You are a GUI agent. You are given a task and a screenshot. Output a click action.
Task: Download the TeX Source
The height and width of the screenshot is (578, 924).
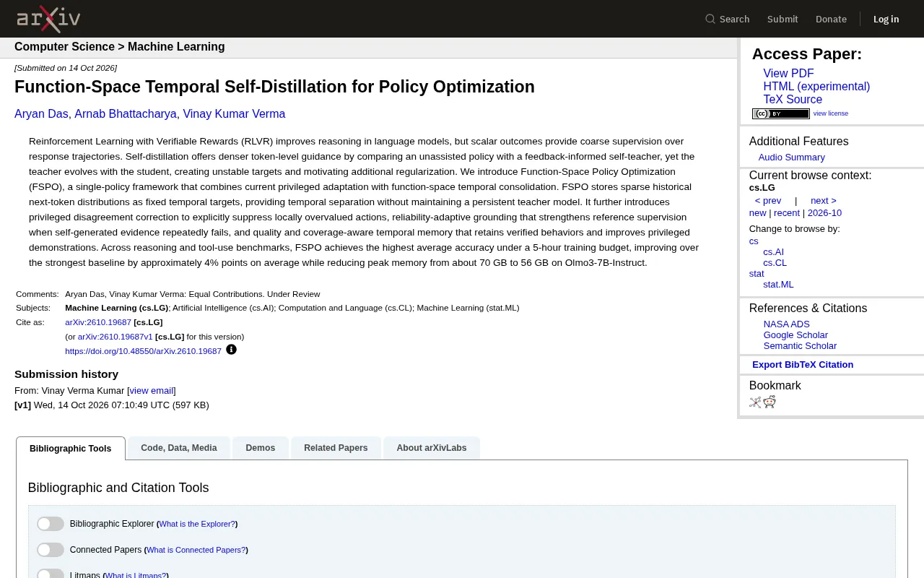point(793,100)
